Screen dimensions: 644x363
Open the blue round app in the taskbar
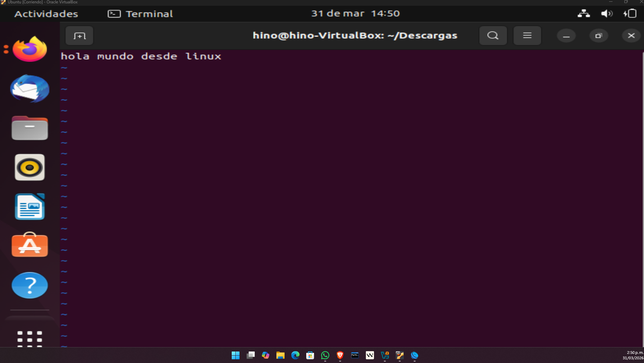coord(415,355)
